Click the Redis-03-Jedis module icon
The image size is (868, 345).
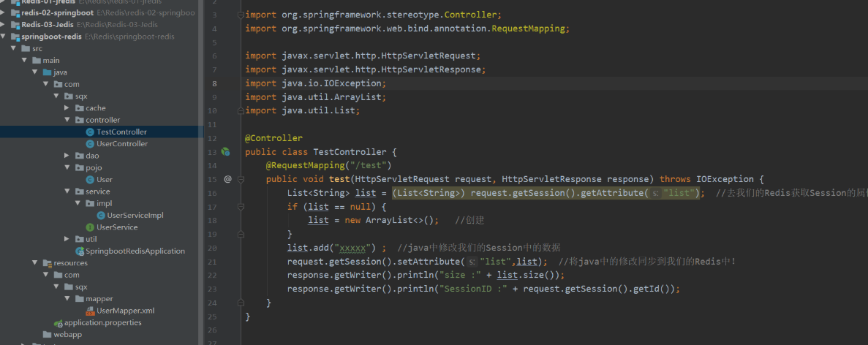[15, 25]
